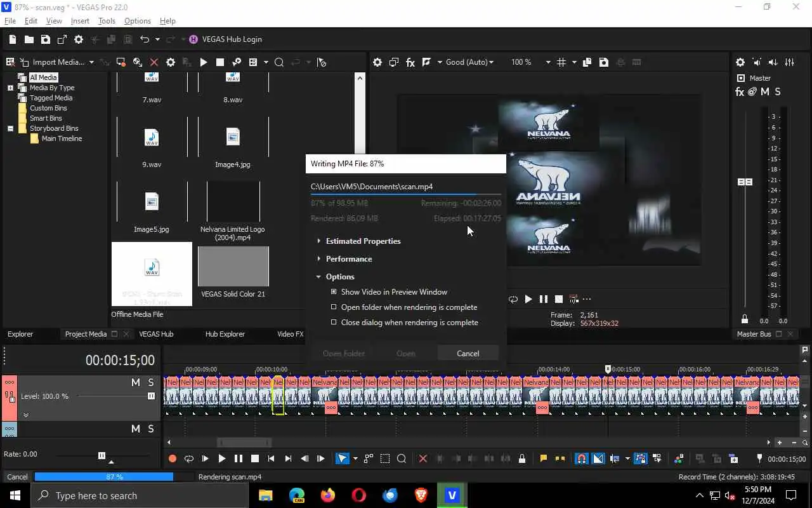Click red X remove media icon
Image resolution: width=812 pixels, height=508 pixels.
(x=154, y=62)
